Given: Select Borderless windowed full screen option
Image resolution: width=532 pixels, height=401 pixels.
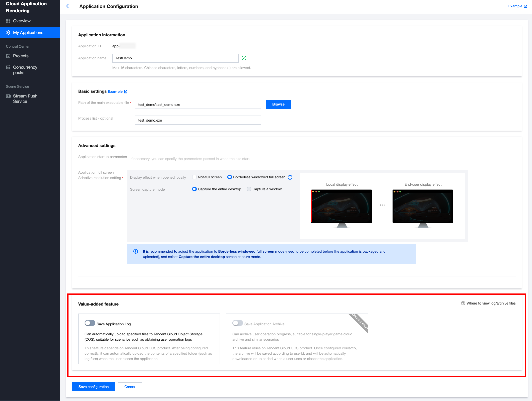Looking at the screenshot, I should [229, 177].
